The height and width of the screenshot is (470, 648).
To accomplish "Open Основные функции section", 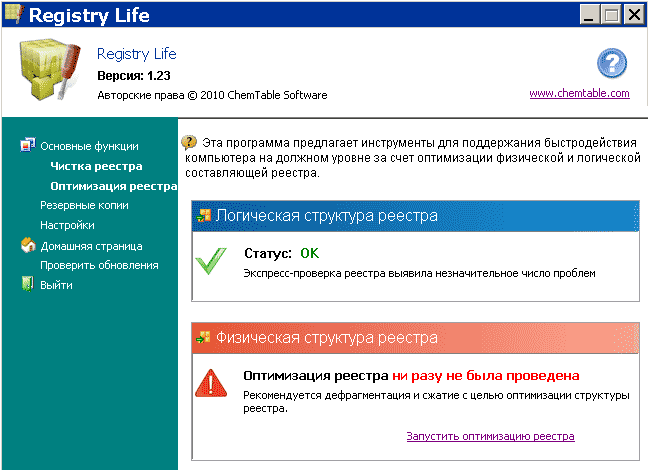I will pyautogui.click(x=89, y=146).
